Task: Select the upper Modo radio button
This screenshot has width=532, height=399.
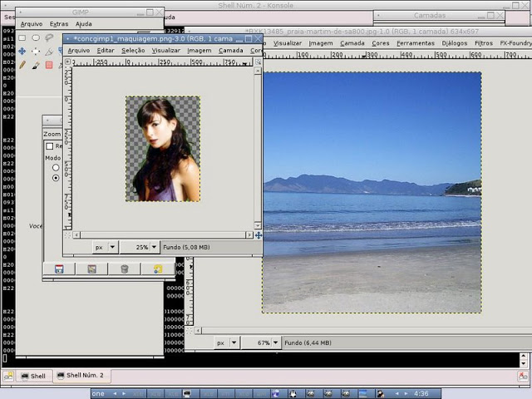Action: (x=56, y=168)
